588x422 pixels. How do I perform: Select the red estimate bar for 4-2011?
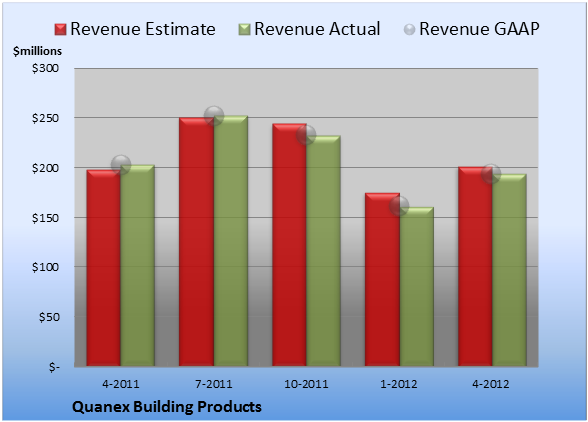(x=104, y=268)
